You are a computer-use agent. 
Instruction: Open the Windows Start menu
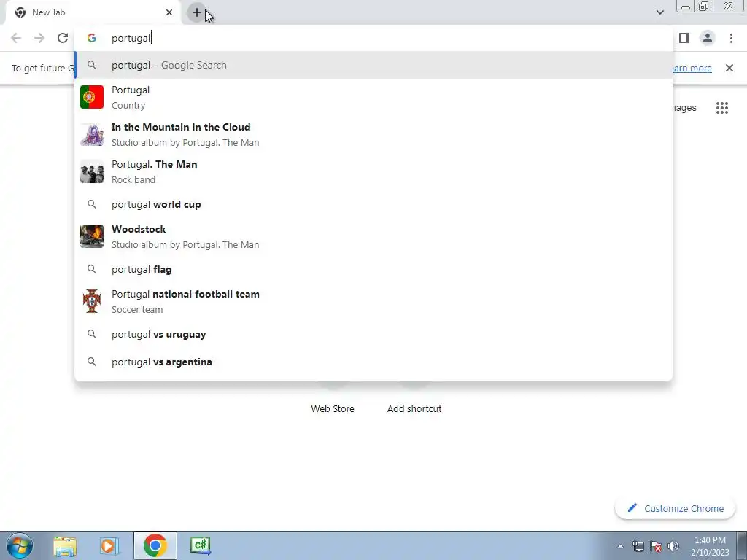(20, 545)
